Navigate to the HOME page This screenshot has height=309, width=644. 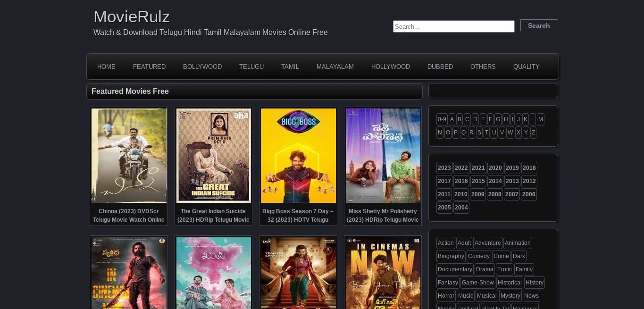(x=106, y=67)
